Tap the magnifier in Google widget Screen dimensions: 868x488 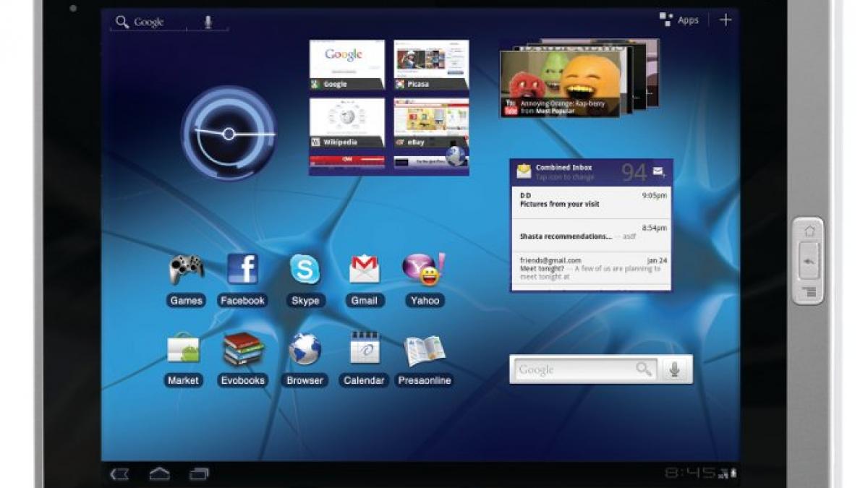coord(644,369)
